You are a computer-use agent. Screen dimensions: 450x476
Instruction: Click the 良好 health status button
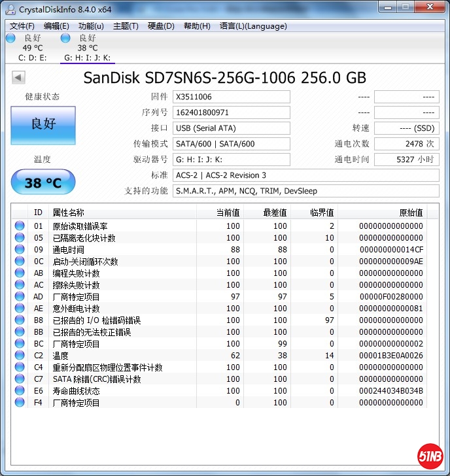pos(43,124)
